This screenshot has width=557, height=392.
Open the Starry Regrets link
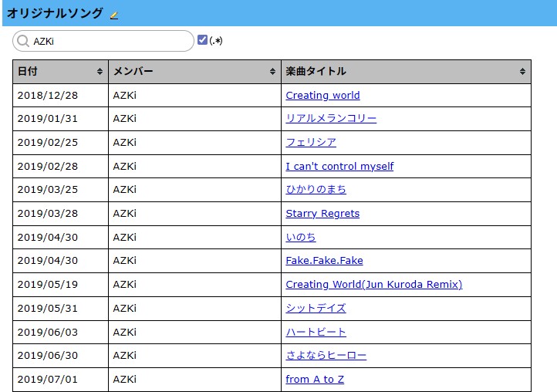coord(322,214)
